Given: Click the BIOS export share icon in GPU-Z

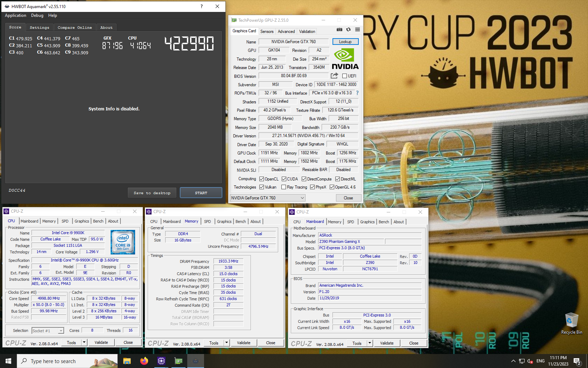Looking at the screenshot, I should tap(334, 76).
